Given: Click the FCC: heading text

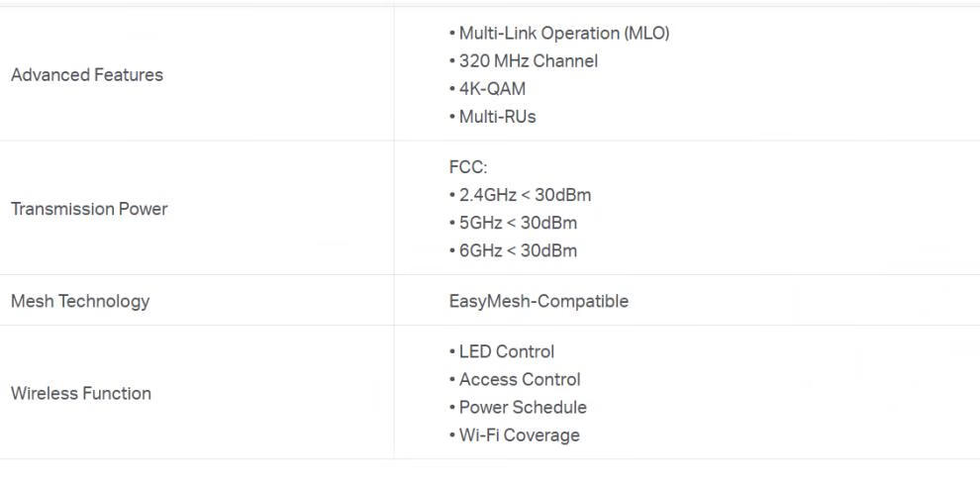Looking at the screenshot, I should 468,167.
